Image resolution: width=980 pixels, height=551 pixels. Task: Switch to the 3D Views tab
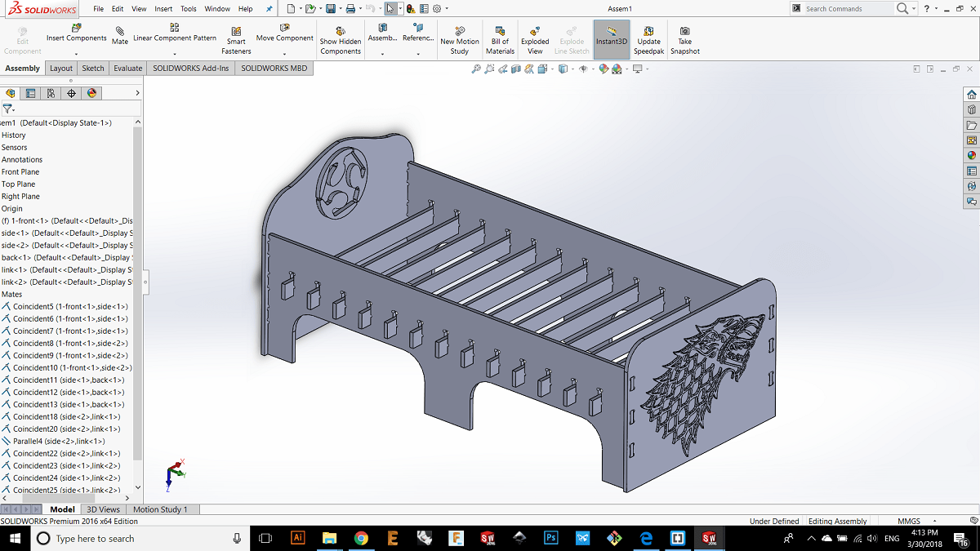click(x=104, y=509)
